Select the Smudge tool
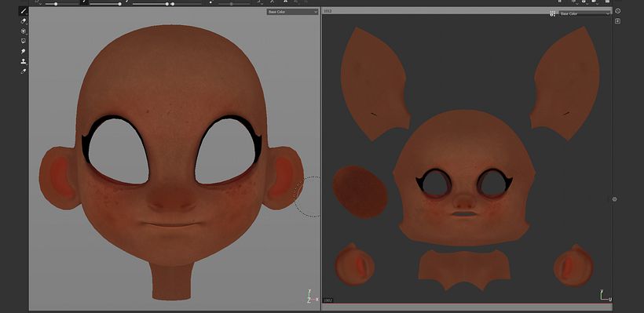 click(x=24, y=51)
